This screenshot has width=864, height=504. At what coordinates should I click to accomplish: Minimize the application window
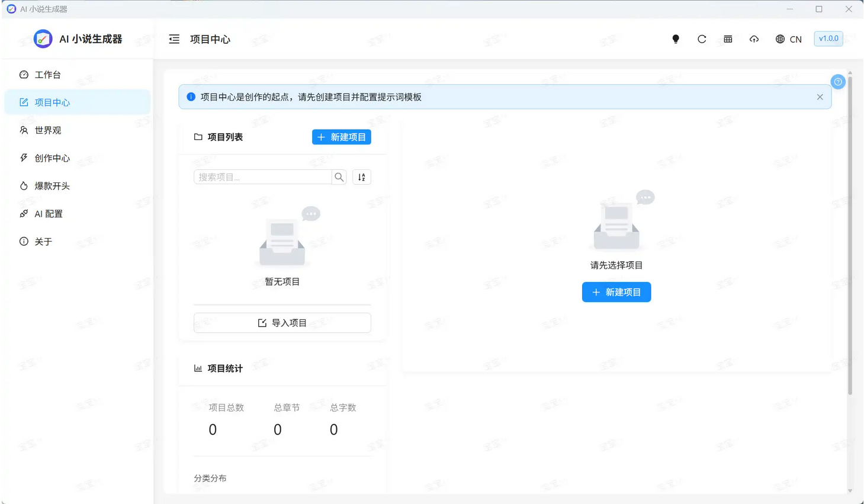tap(790, 9)
